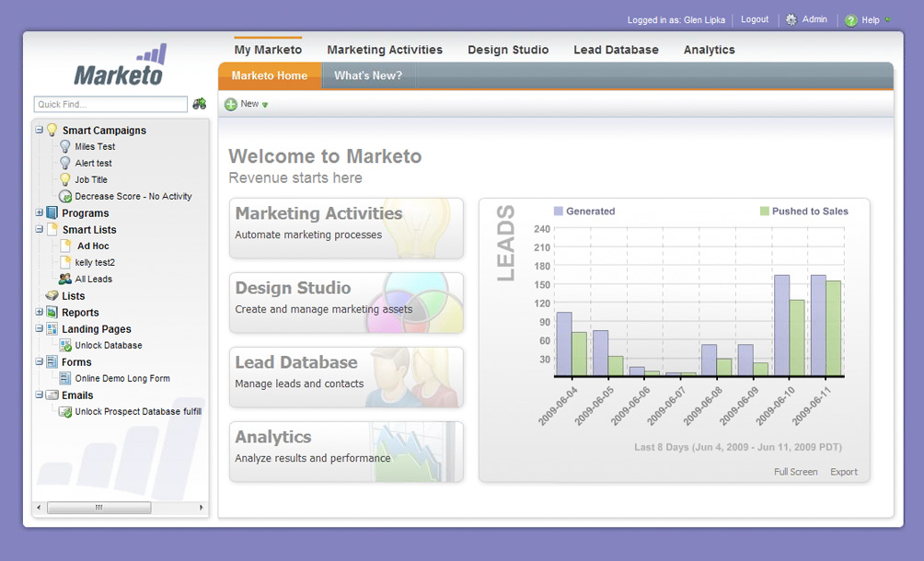Click the Landing Pages icon
The image size is (924, 561).
pyautogui.click(x=52, y=328)
